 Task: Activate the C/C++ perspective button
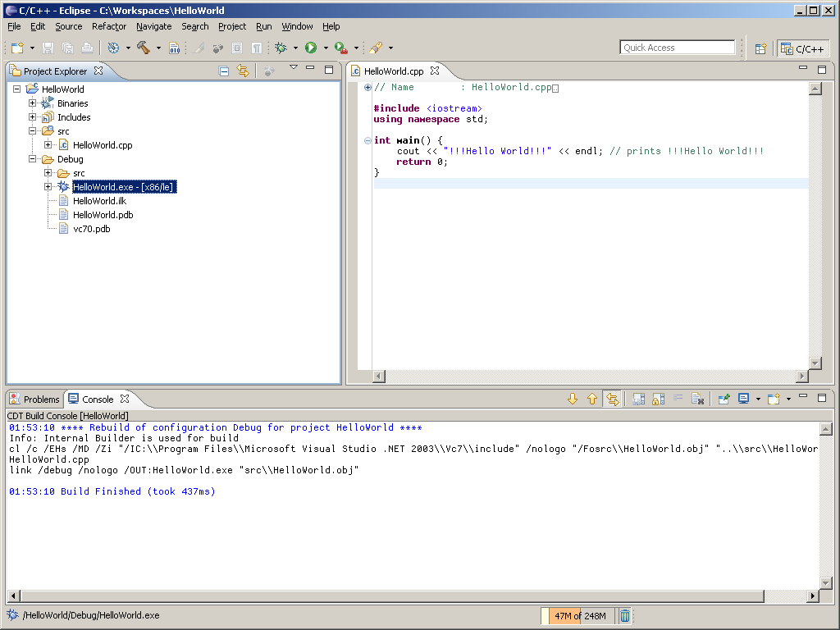click(802, 47)
